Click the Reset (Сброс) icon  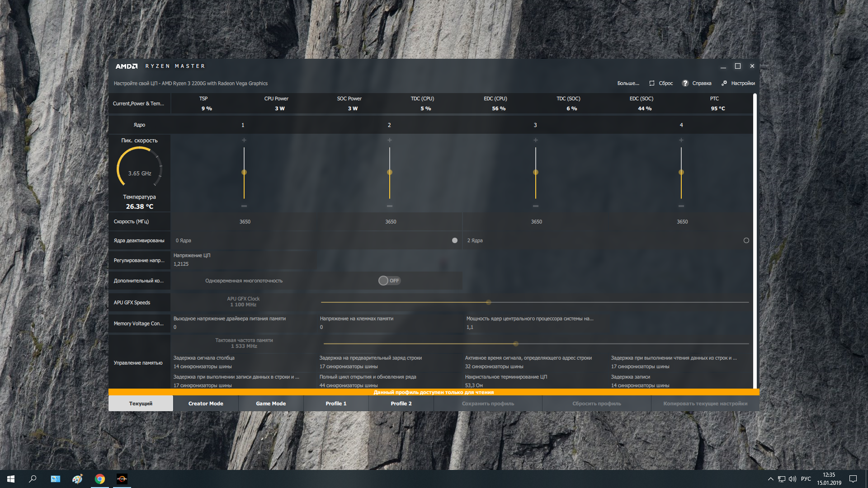pos(652,83)
